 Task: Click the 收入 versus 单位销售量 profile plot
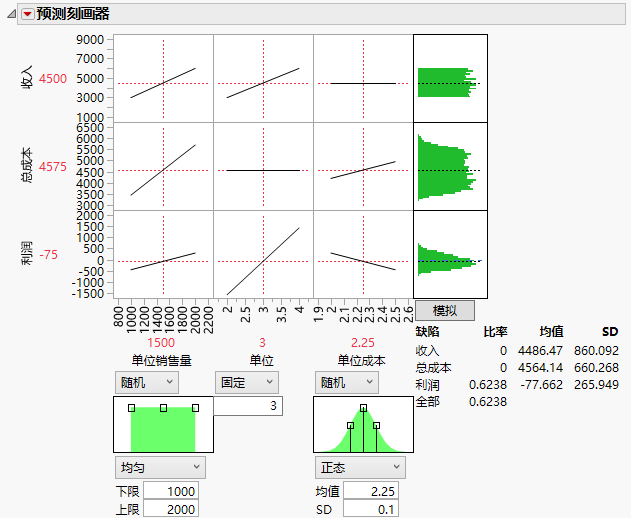coord(163,78)
